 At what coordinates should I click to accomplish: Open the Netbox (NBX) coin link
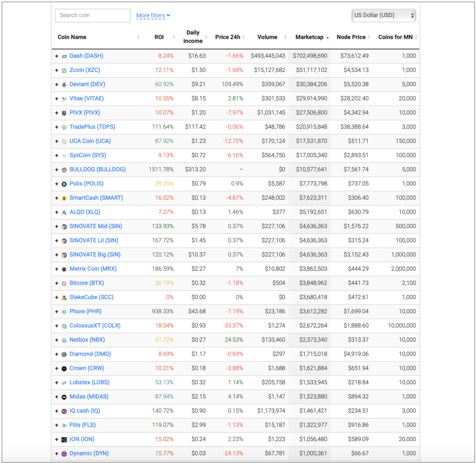(x=87, y=340)
